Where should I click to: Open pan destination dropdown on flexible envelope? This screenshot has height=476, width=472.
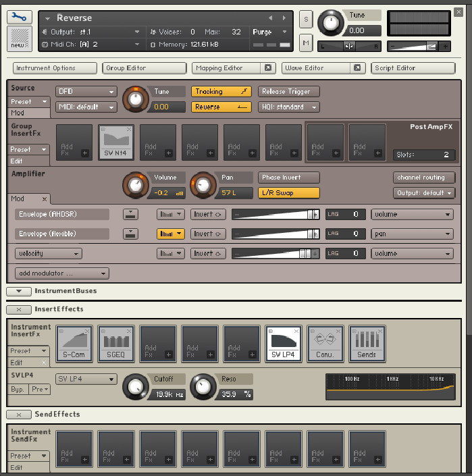coord(412,234)
